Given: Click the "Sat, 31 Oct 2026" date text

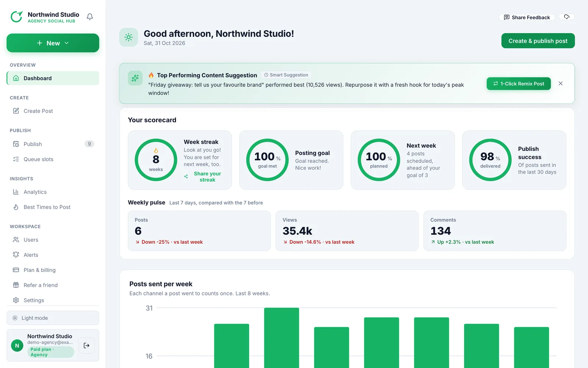Looking at the screenshot, I should 164,43.
